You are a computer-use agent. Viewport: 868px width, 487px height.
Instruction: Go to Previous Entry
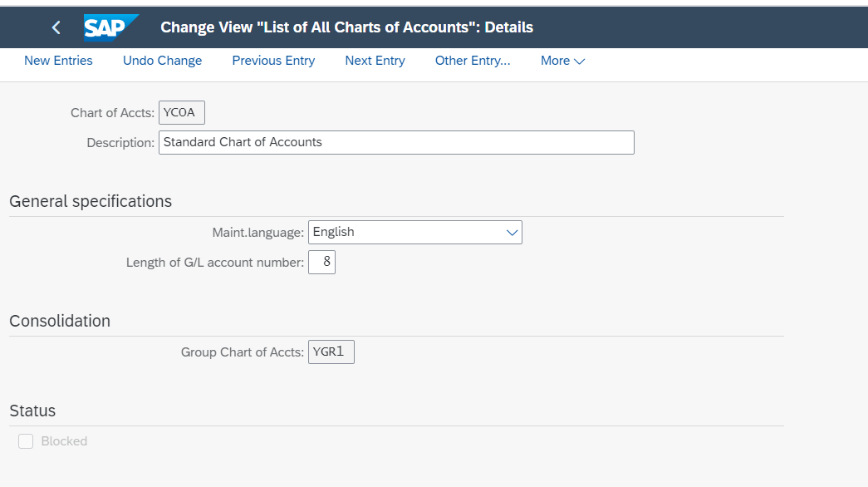[x=273, y=61]
